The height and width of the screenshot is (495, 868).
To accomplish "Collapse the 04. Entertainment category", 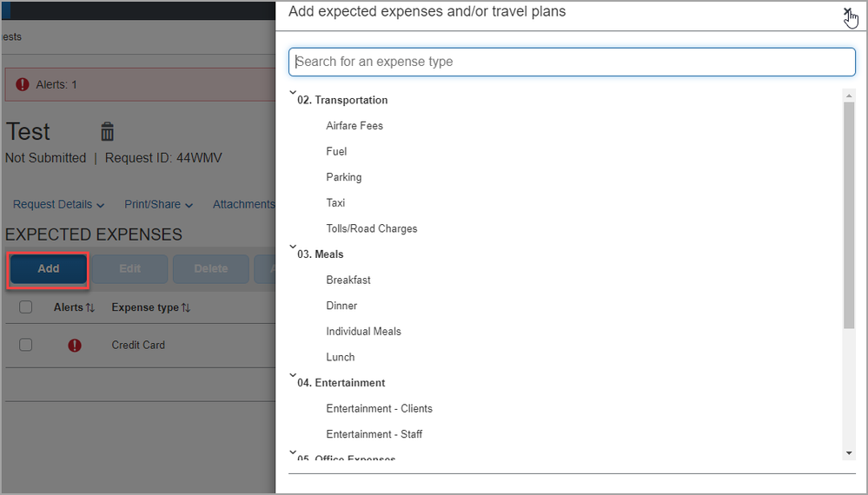I will click(293, 375).
